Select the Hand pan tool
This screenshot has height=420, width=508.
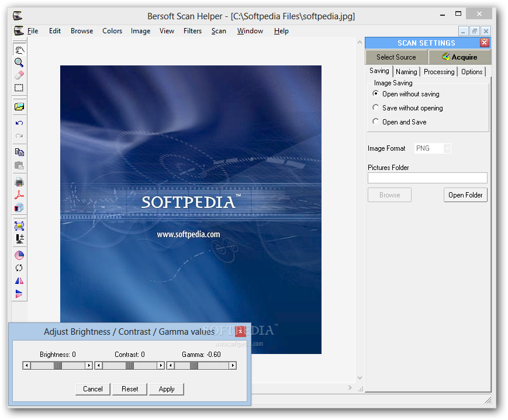19,50
